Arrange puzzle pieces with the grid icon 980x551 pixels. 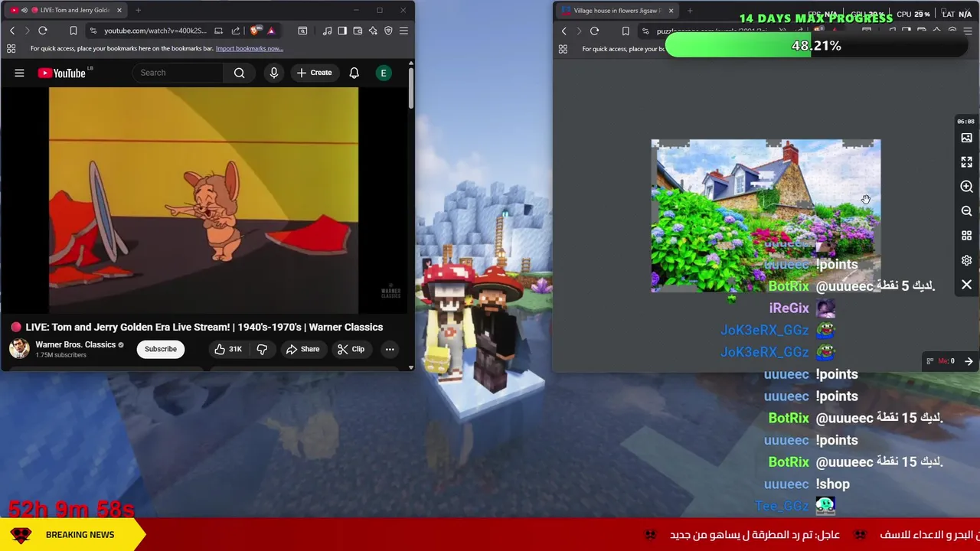click(966, 236)
